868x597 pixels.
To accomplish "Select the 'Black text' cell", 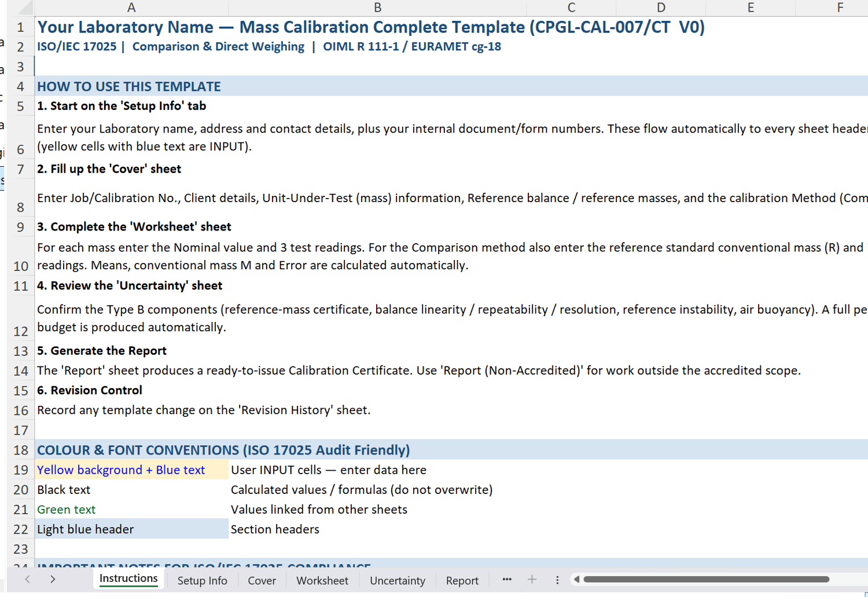I will [x=131, y=489].
